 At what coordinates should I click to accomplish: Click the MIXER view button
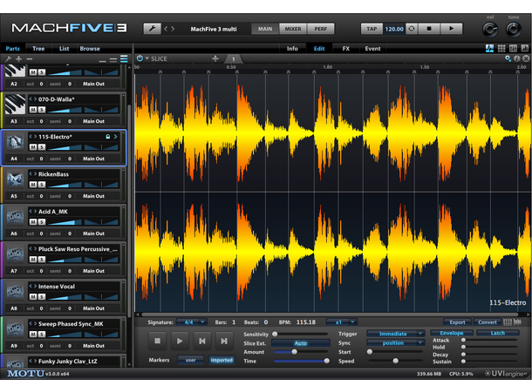click(x=293, y=29)
